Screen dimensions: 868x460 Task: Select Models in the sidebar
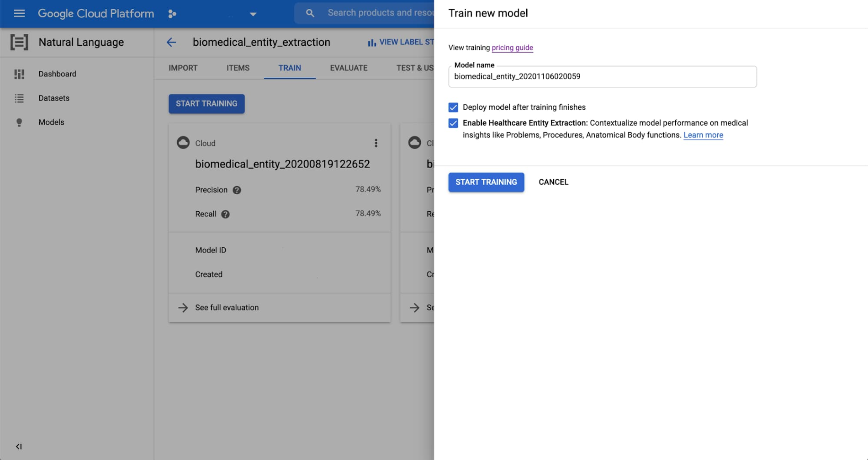[x=51, y=122]
